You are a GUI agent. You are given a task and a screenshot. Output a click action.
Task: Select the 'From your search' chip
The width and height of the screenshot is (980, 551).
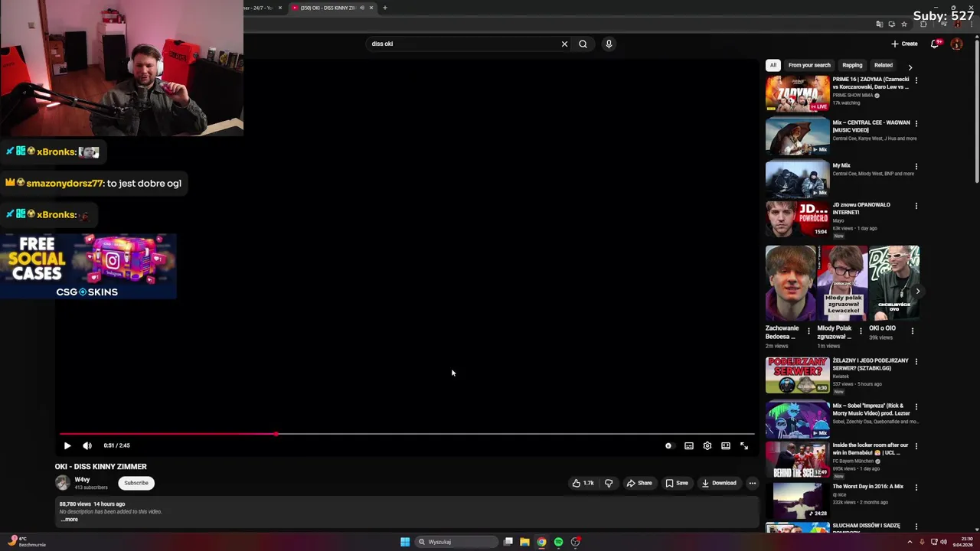809,65
